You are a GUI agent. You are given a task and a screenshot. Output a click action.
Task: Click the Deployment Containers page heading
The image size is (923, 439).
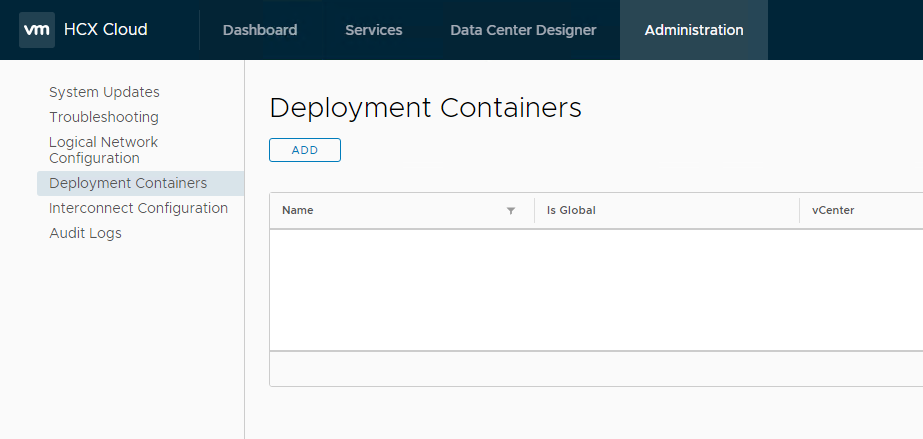point(425,108)
